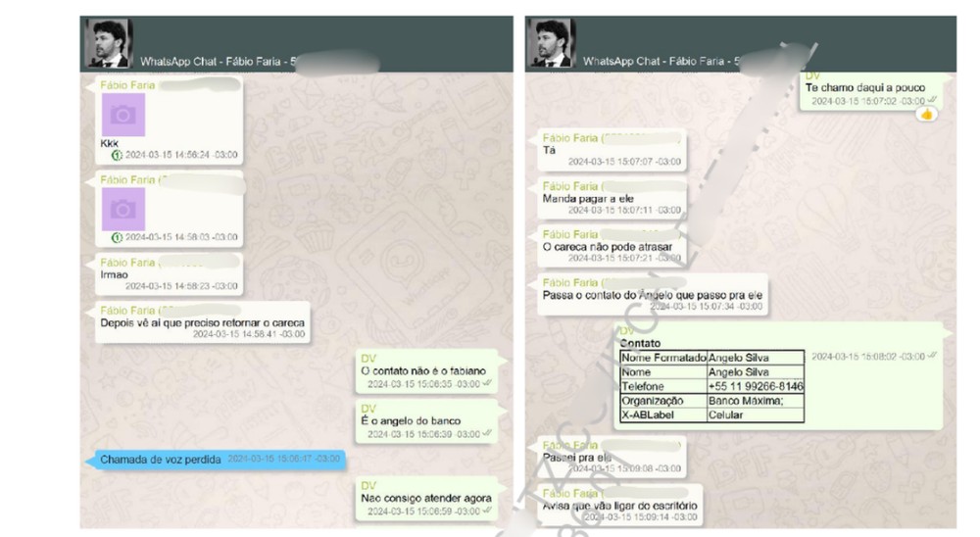
Task: Select the 'Chamada de voz perdida' notification
Action: click(216, 460)
